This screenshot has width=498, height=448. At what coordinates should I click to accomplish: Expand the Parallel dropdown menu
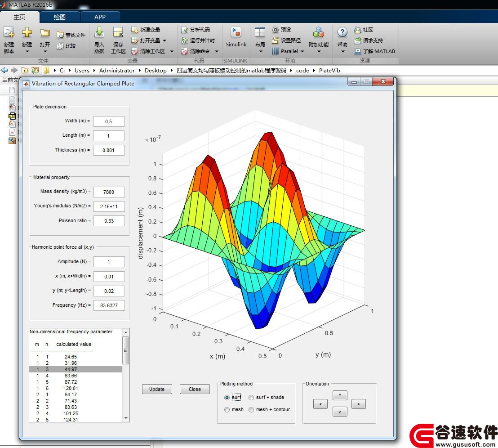click(302, 51)
